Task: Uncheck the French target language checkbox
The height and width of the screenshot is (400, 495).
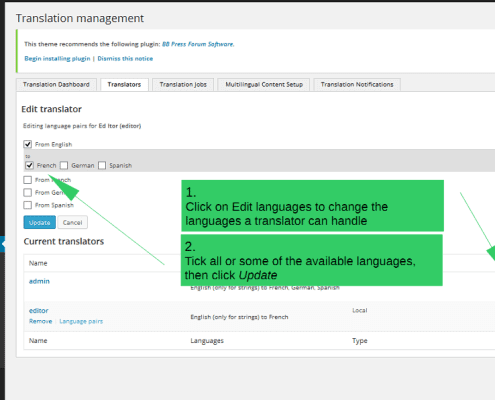Action: pyautogui.click(x=29, y=165)
